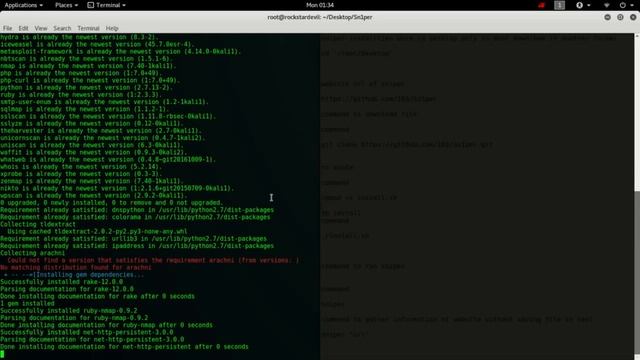
Task: Open the Places menu in top bar
Action: coord(66,5)
